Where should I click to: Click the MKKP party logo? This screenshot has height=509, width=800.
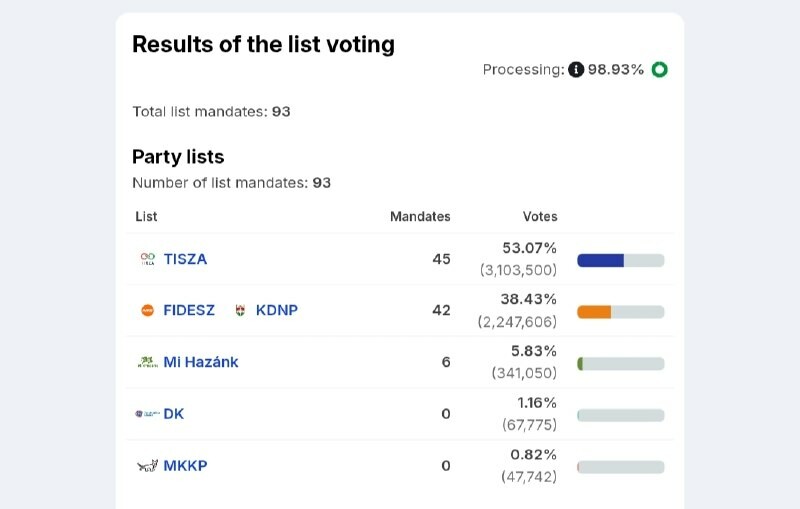pyautogui.click(x=147, y=466)
